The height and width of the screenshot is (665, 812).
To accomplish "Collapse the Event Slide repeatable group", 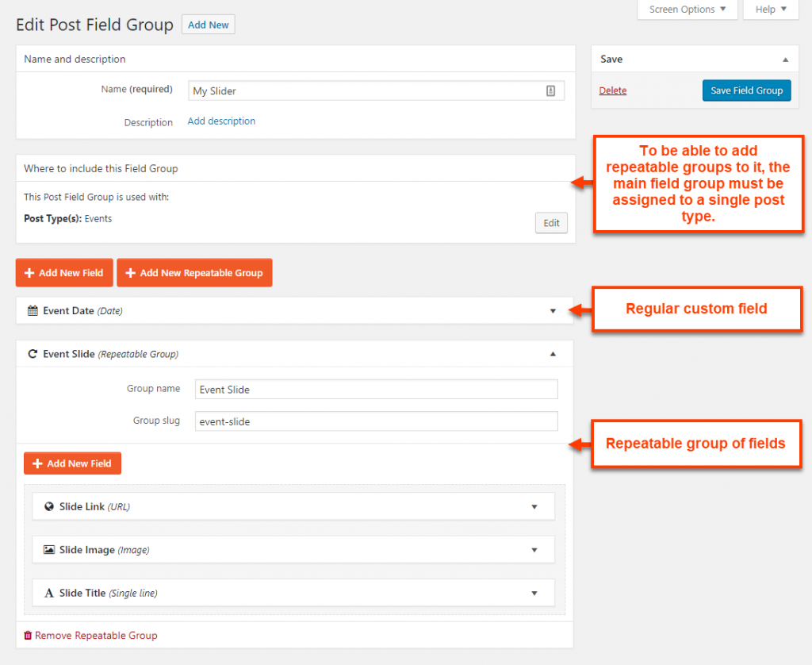I will click(x=553, y=354).
